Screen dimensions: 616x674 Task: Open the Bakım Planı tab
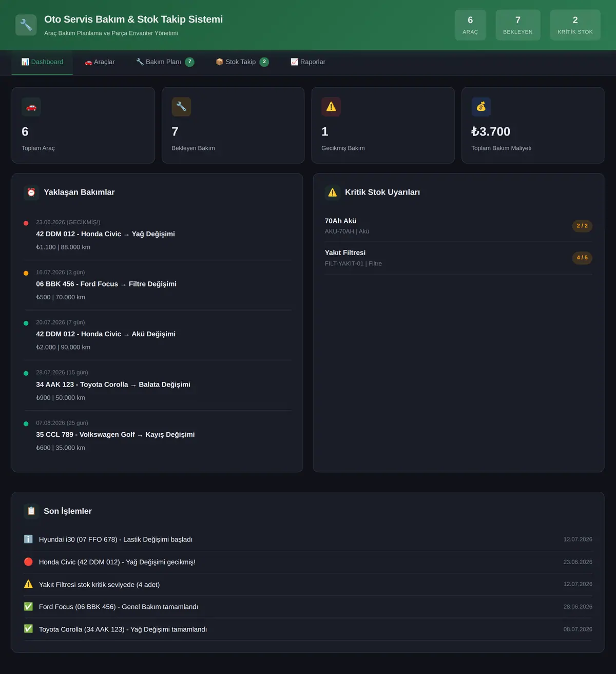[x=165, y=62]
